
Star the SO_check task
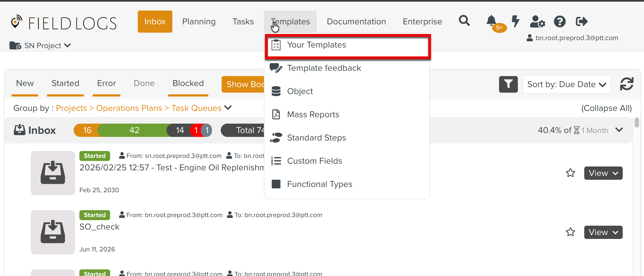pos(570,232)
